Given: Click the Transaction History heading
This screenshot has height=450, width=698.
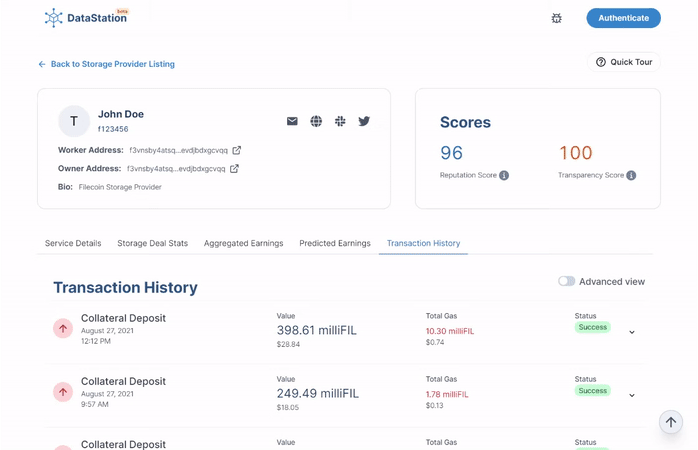Looking at the screenshot, I should 125,288.
